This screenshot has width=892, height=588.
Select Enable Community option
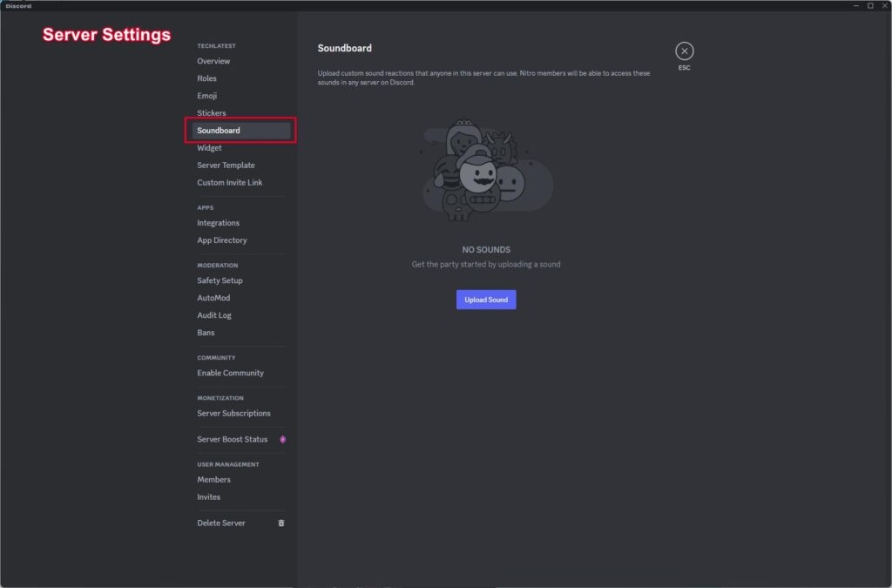click(230, 373)
